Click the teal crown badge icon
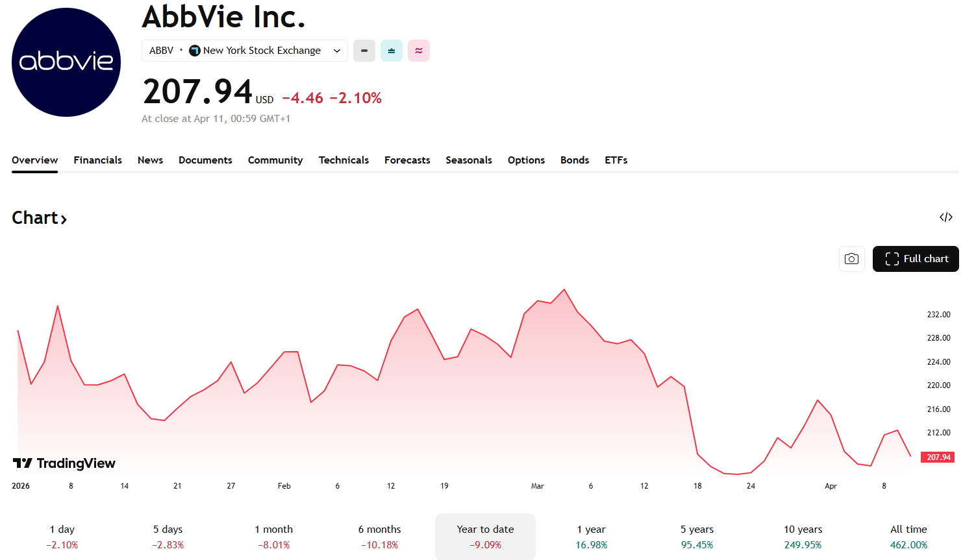 (x=392, y=51)
